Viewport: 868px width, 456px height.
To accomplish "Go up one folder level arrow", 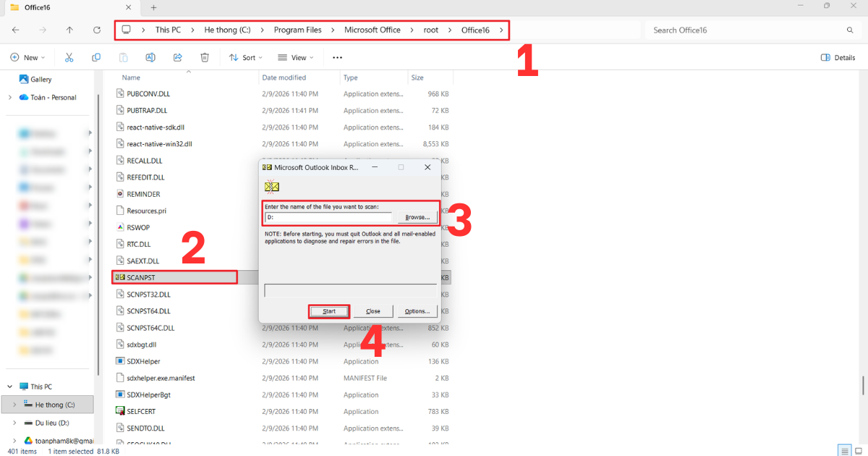I will (69, 30).
